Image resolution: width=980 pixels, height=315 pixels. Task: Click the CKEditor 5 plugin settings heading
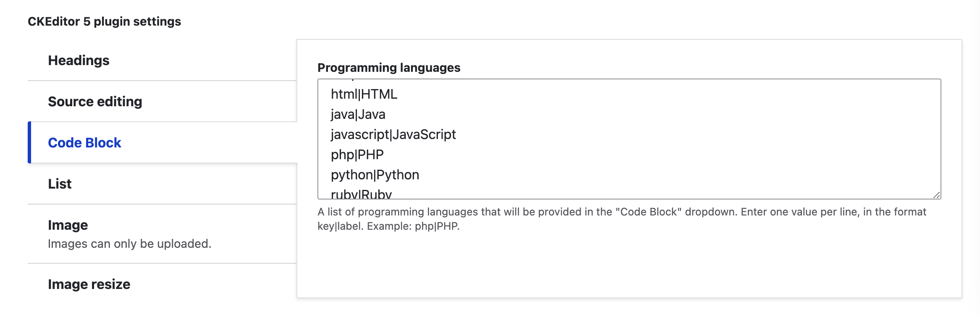105,21
